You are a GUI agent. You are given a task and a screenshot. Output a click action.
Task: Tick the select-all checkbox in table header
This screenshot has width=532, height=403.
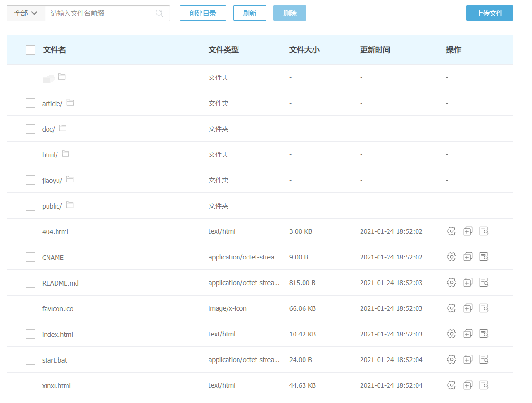30,50
